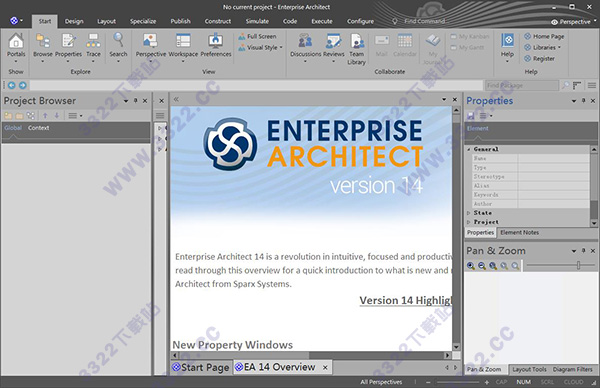This screenshot has height=388, width=600.
Task: Open Preferences from the ribbon
Action: tap(215, 41)
